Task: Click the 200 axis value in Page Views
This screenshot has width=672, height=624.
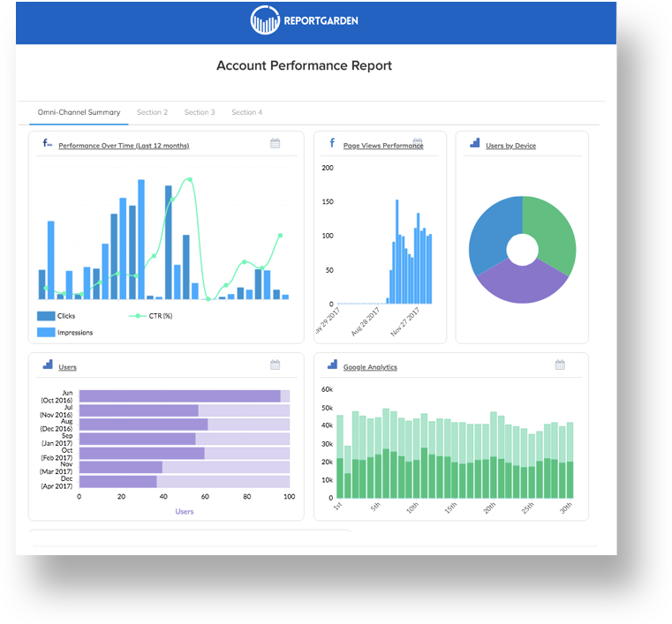Action: click(328, 168)
